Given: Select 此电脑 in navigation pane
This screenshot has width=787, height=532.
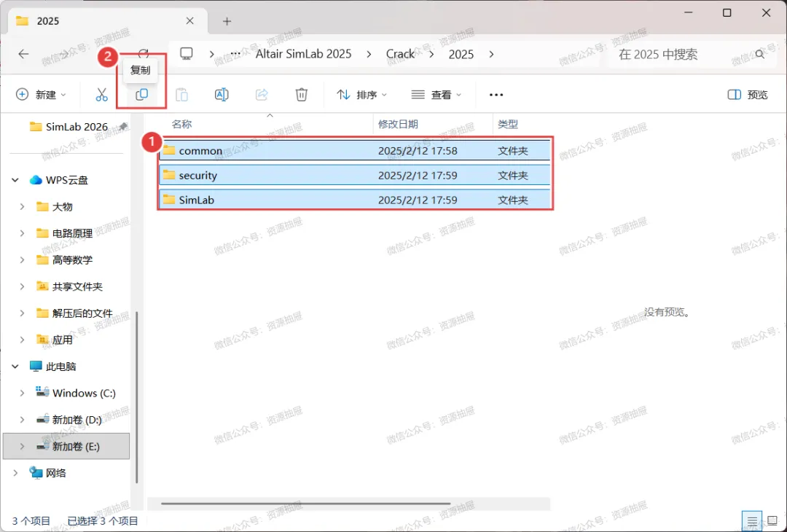Looking at the screenshot, I should 60,367.
